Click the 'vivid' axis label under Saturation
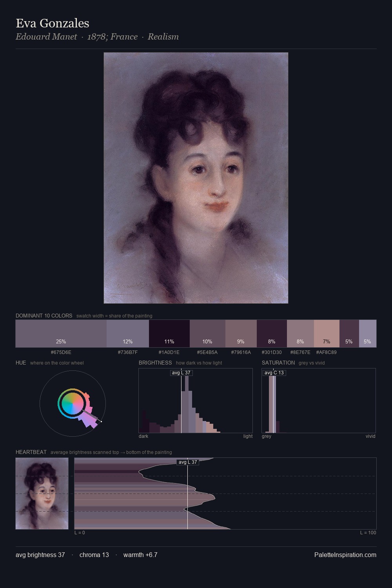Viewport: 392px width, 588px height. point(370,436)
